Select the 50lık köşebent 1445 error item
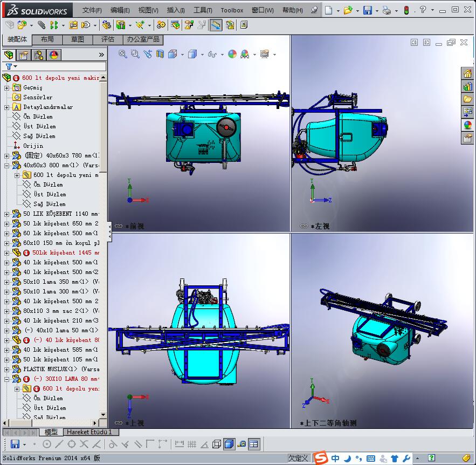 (x=66, y=252)
